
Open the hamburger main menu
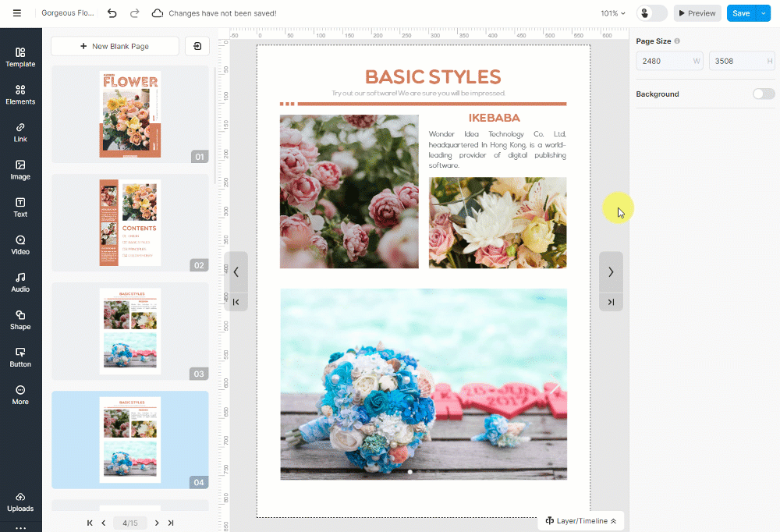[17, 13]
